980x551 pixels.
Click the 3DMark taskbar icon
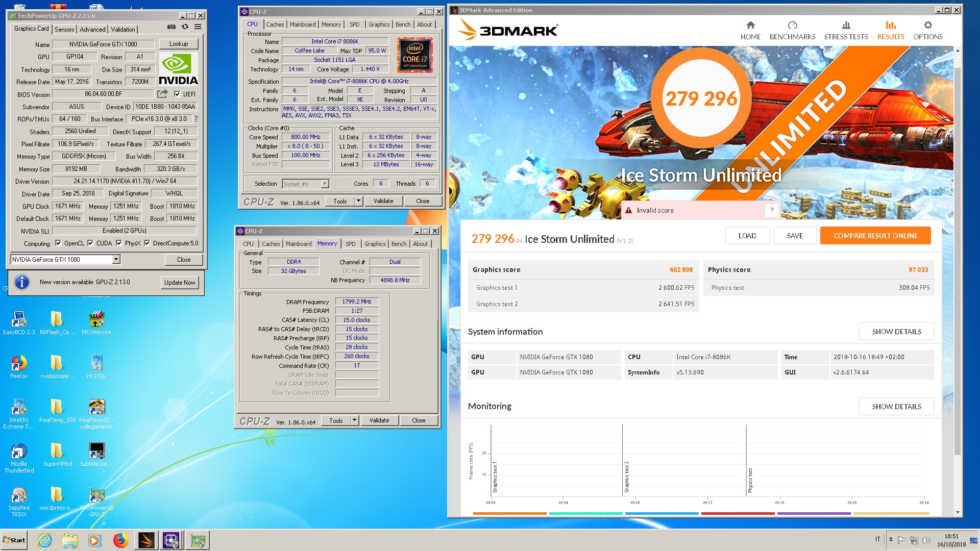click(x=146, y=540)
